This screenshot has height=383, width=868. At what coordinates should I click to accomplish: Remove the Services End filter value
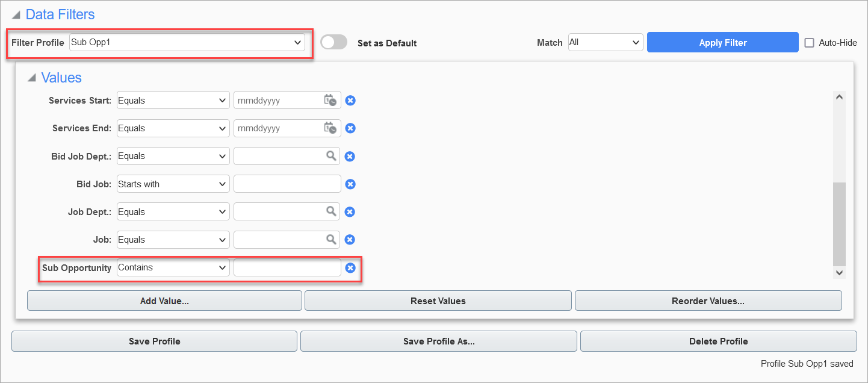click(x=350, y=128)
